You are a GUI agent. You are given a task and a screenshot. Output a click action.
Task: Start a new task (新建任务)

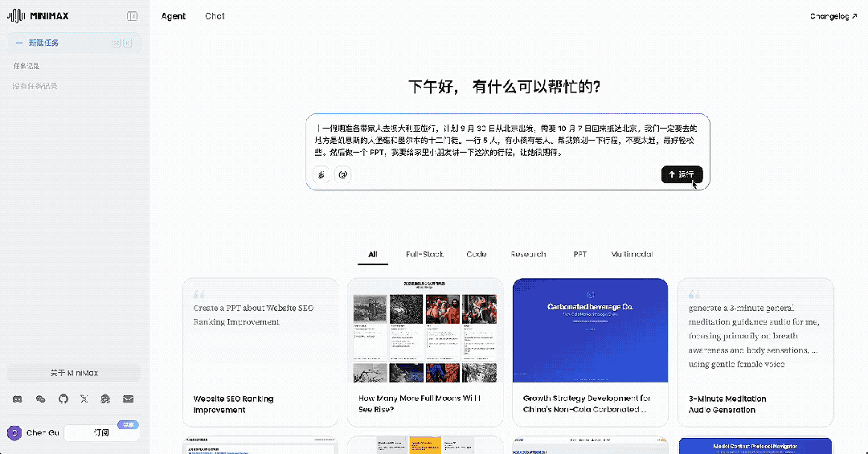pyautogui.click(x=74, y=43)
